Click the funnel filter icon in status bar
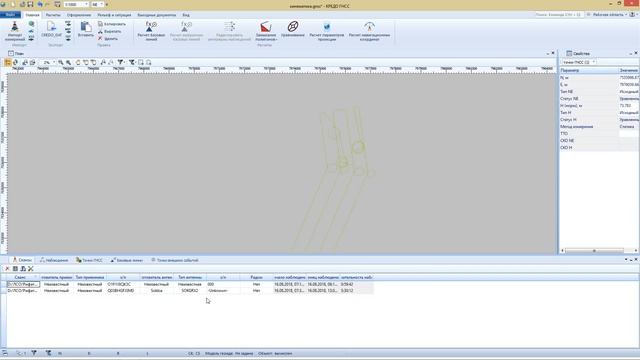This screenshot has height=360, width=640. (x=34, y=353)
